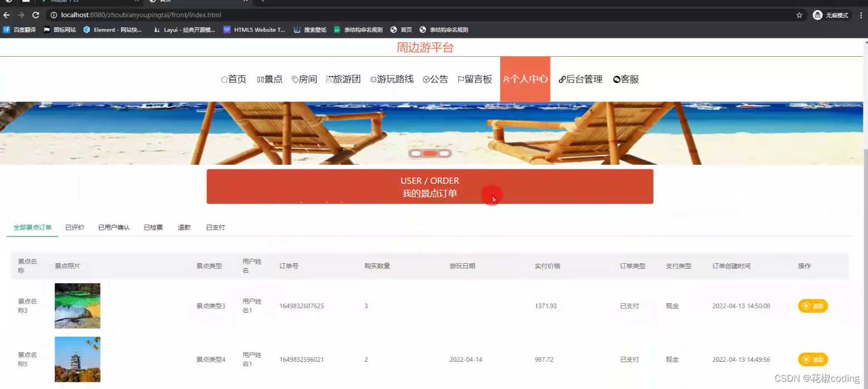Click the 实付价格 column header

[548, 266]
